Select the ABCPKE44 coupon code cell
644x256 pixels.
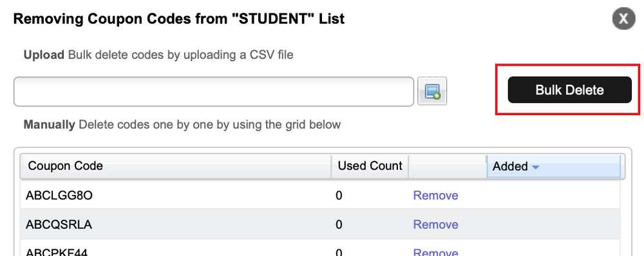(57, 252)
